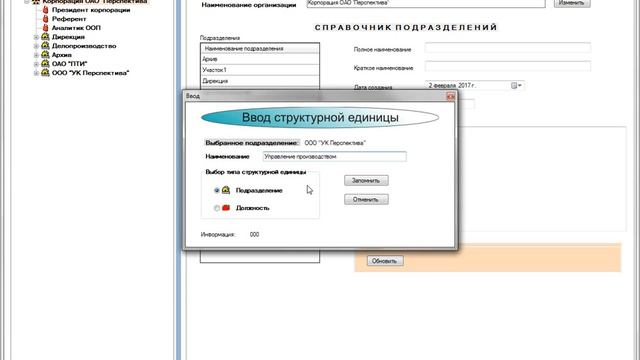Image resolution: width=640 pixels, height=360 pixels.
Task: Click the Ввод структурной единицы banner
Action: 320,118
